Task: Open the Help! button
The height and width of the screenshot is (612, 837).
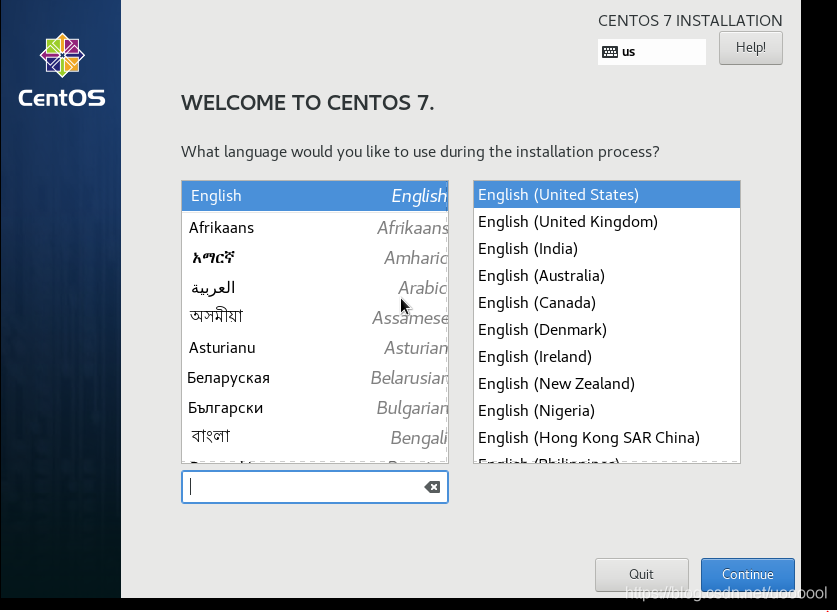Action: point(751,48)
